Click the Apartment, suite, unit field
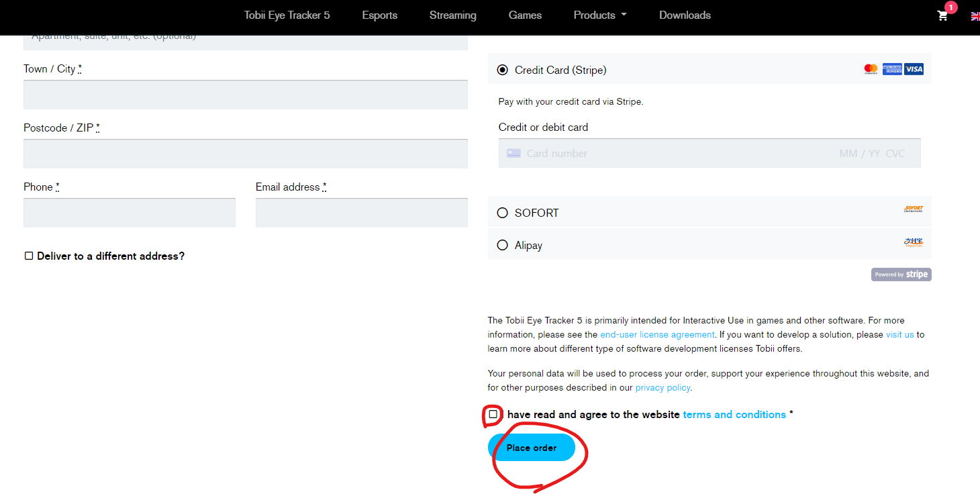Screen dimensions: 980x500 246,42
